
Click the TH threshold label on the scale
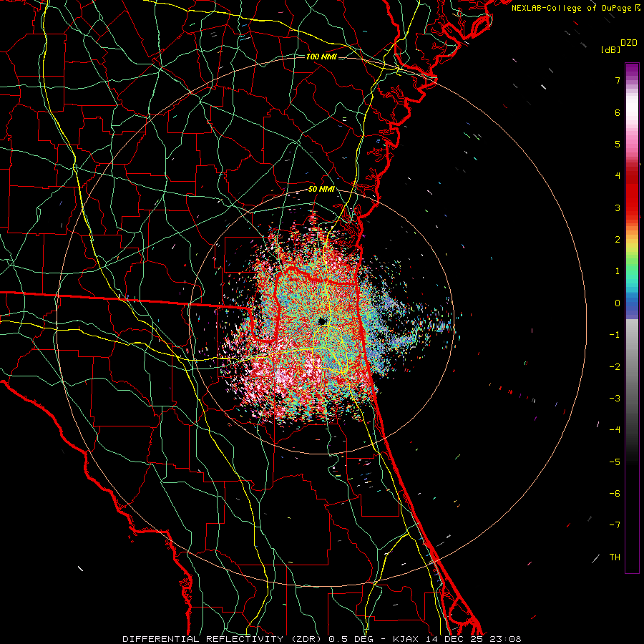(x=615, y=557)
